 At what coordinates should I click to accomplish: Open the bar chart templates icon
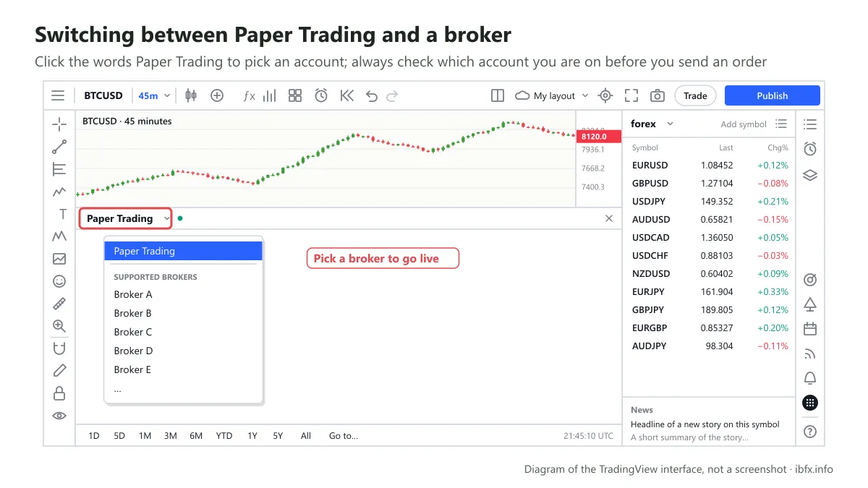270,95
